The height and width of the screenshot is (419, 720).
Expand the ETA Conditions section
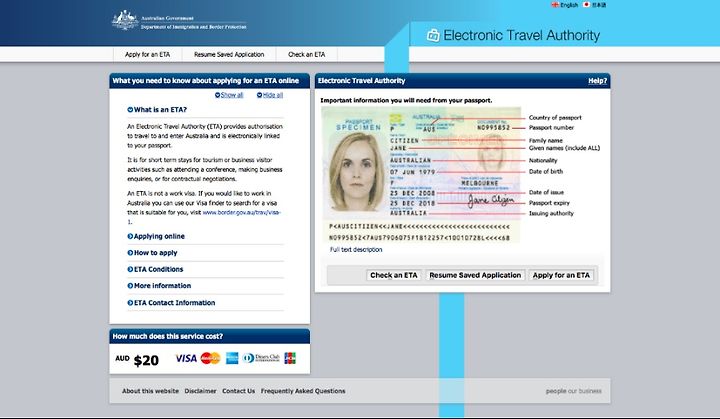tap(155, 269)
